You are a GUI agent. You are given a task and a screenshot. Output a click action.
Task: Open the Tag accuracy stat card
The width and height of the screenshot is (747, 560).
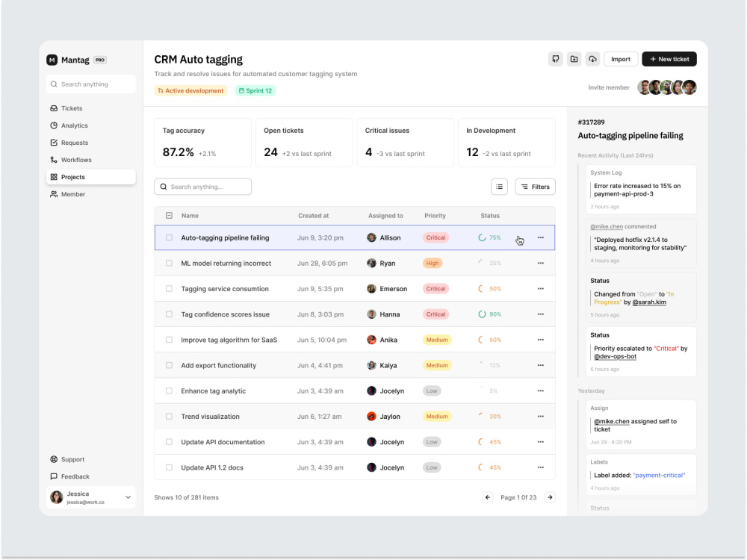tap(203, 143)
